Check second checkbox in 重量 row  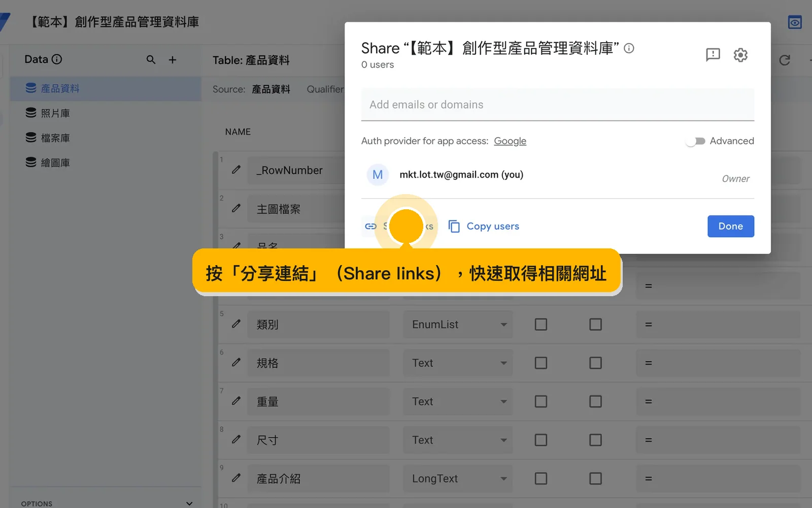(x=595, y=402)
